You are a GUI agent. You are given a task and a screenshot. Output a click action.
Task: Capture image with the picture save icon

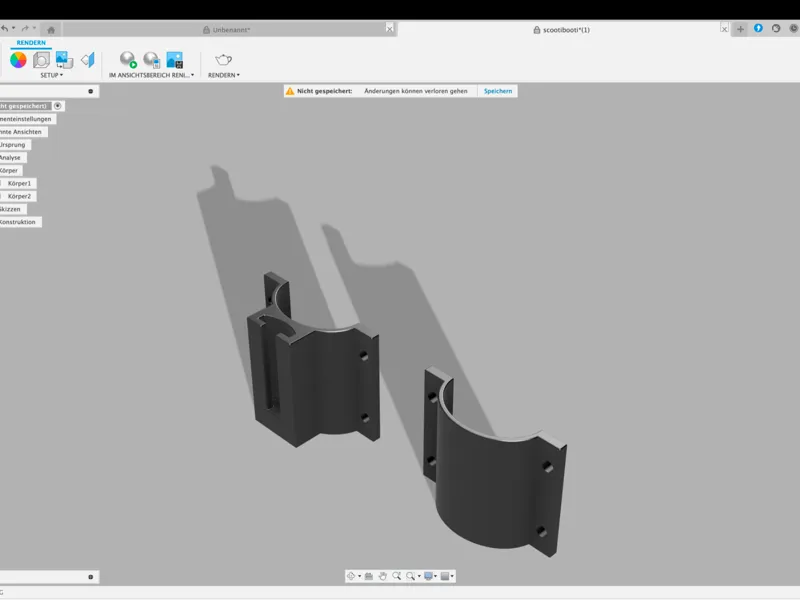click(174, 60)
